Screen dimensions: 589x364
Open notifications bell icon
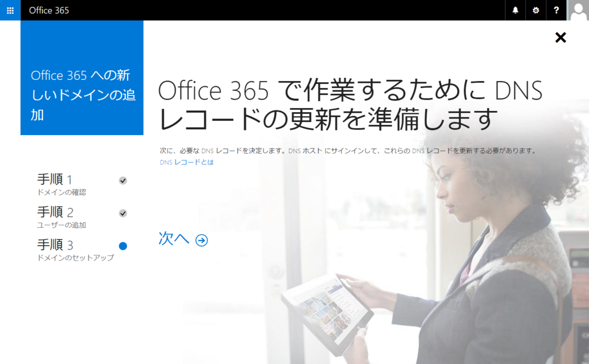tap(515, 10)
